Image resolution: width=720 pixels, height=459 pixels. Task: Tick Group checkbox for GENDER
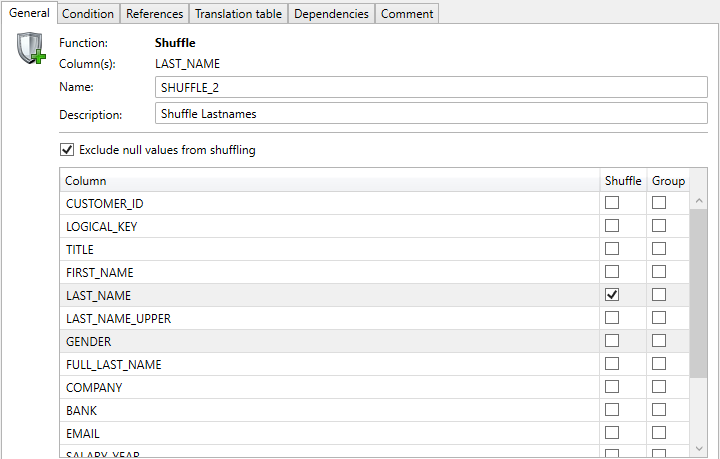tap(659, 341)
